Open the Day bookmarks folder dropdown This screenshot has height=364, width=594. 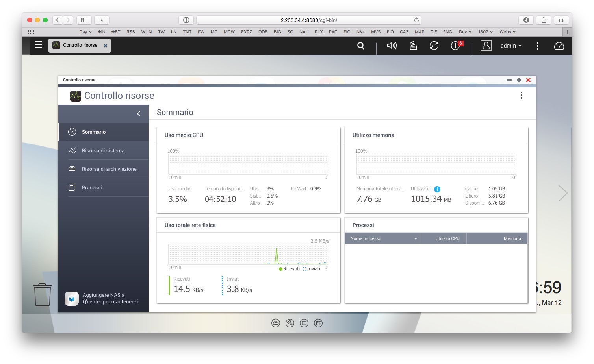coord(85,32)
